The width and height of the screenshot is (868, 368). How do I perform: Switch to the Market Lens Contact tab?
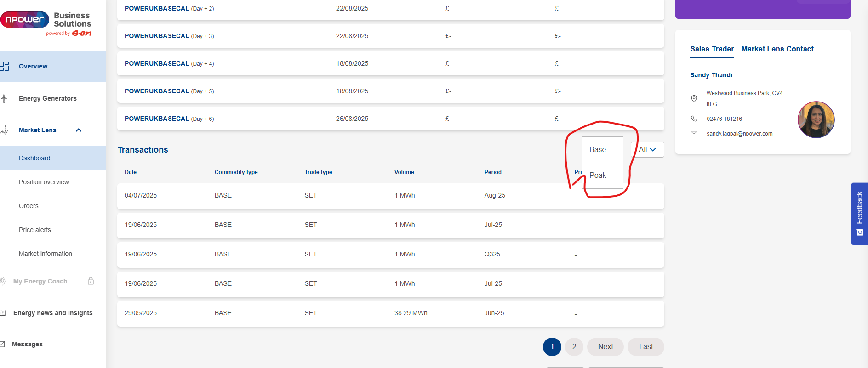(777, 49)
